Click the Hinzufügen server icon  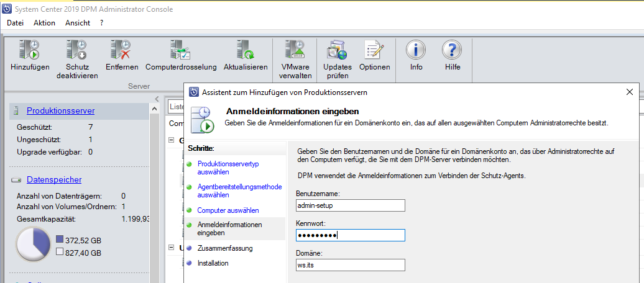30,50
